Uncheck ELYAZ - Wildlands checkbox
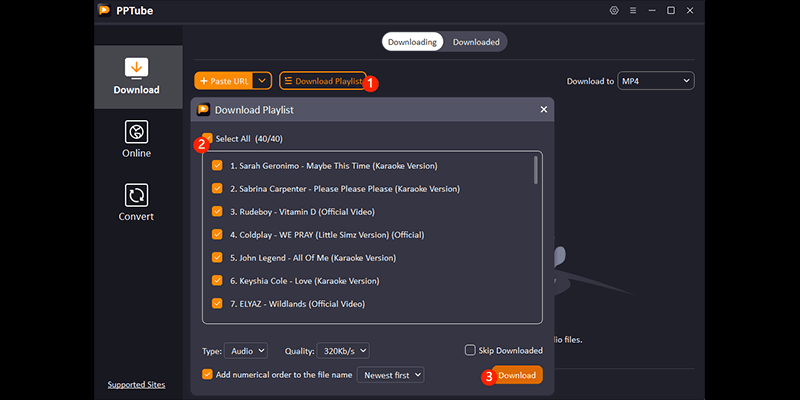 click(217, 304)
